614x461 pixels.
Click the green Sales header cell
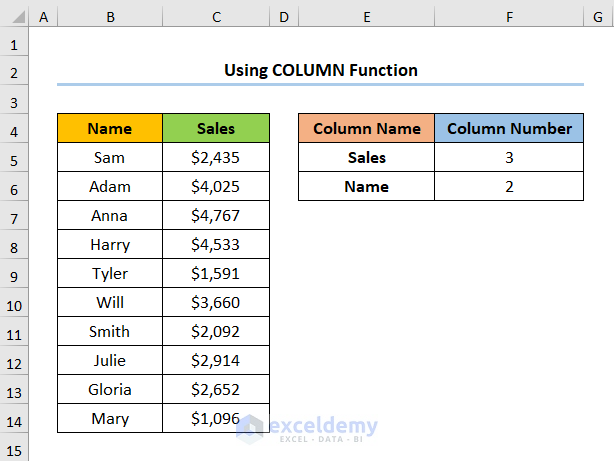coord(215,129)
